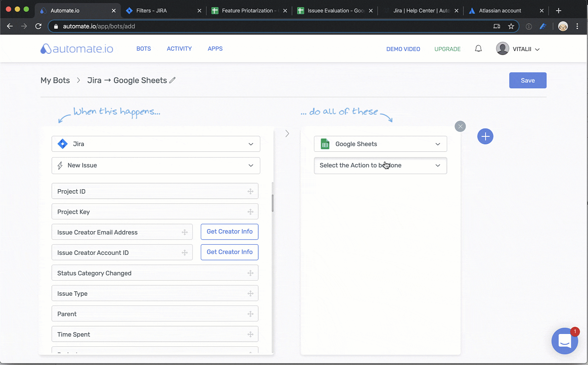Click Get Creator Info beside Email Address
The image size is (588, 365).
[x=229, y=232]
